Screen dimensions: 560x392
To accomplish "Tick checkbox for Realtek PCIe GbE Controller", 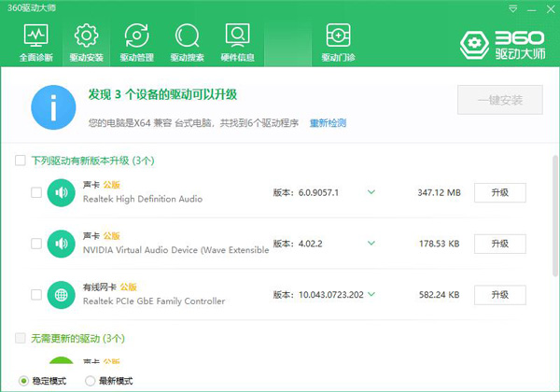I will [36, 295].
